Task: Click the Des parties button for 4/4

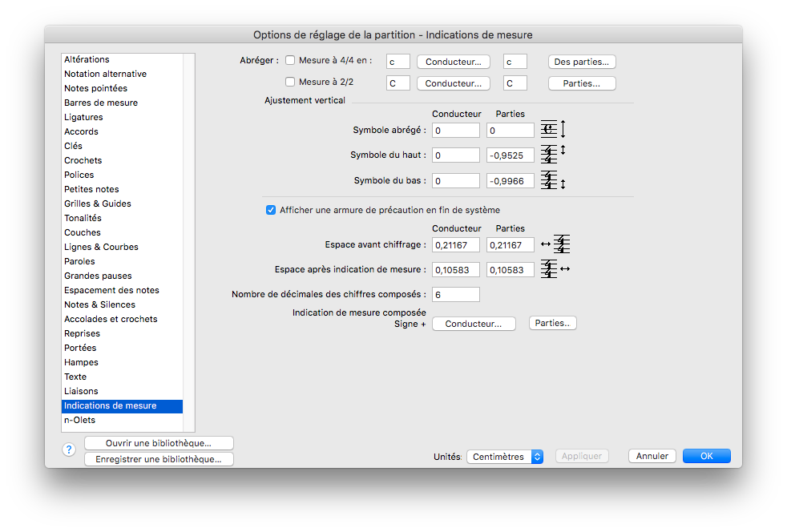Action: click(582, 62)
